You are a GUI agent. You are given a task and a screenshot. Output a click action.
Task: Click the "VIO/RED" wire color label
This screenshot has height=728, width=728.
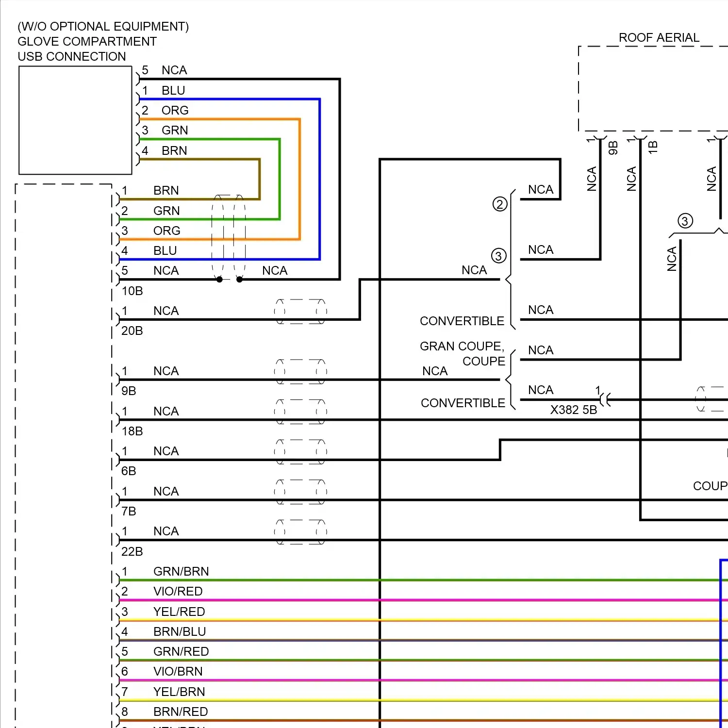coord(178,591)
